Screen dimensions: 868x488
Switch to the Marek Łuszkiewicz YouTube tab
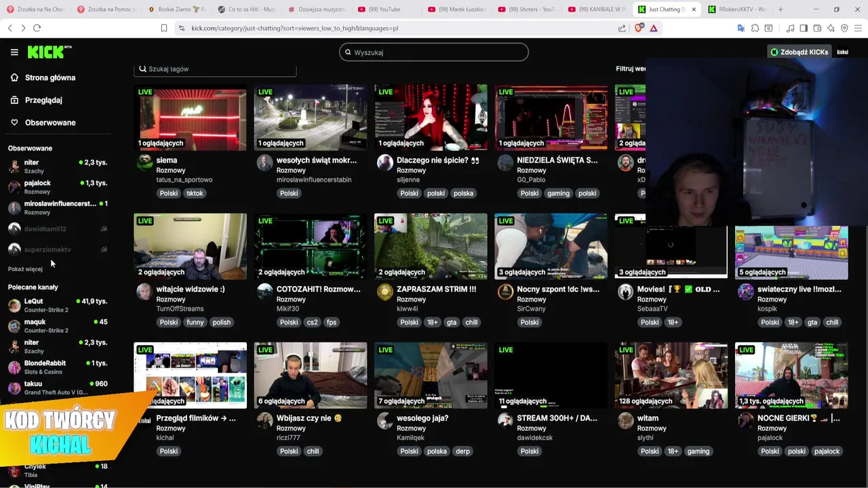point(457,9)
